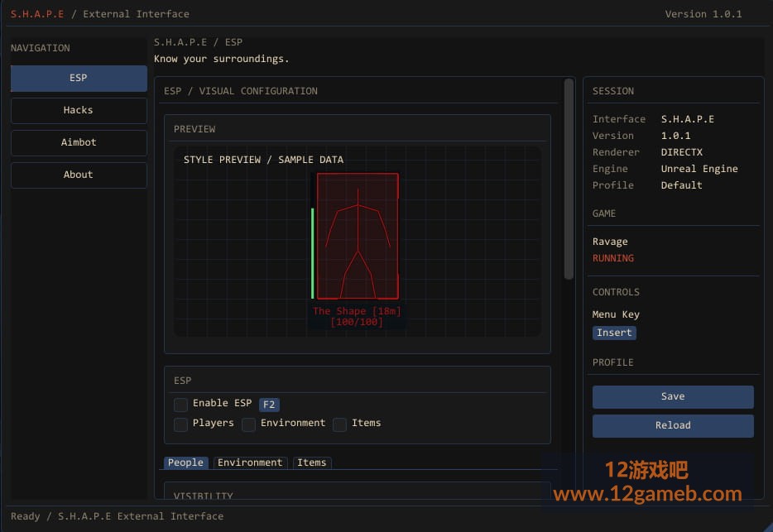
Task: Click the 'S.H.A.P.E / ESP' breadcrumb
Action: click(x=198, y=42)
